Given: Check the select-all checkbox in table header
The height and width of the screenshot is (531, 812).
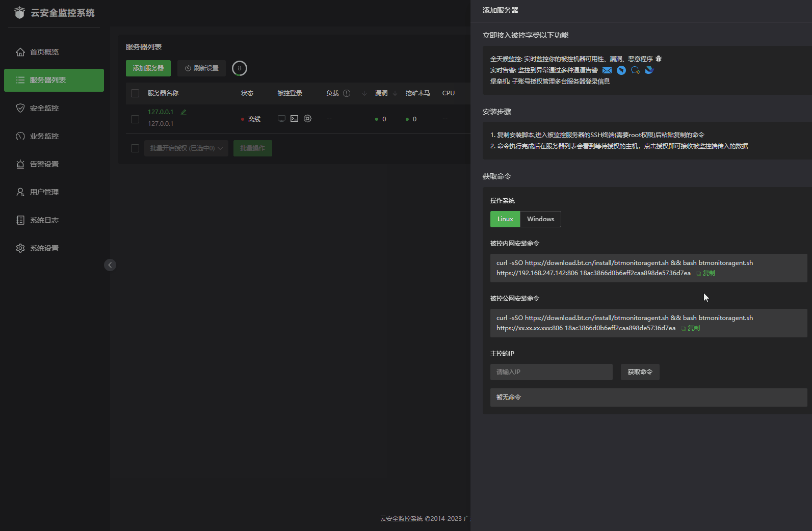Looking at the screenshot, I should (135, 93).
